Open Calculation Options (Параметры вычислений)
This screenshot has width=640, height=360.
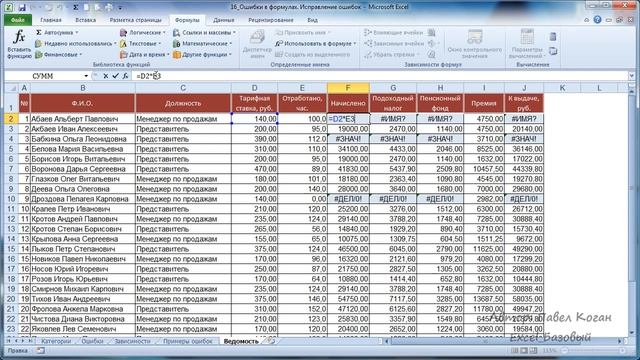click(x=527, y=44)
